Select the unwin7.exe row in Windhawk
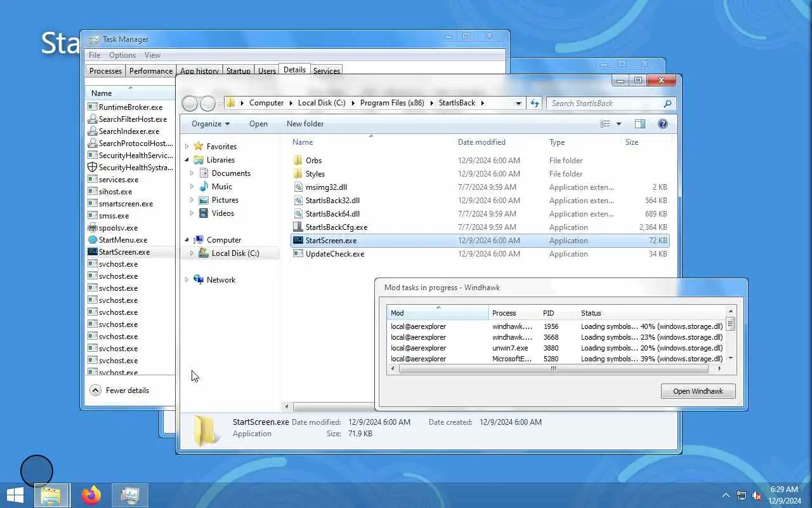 click(557, 348)
